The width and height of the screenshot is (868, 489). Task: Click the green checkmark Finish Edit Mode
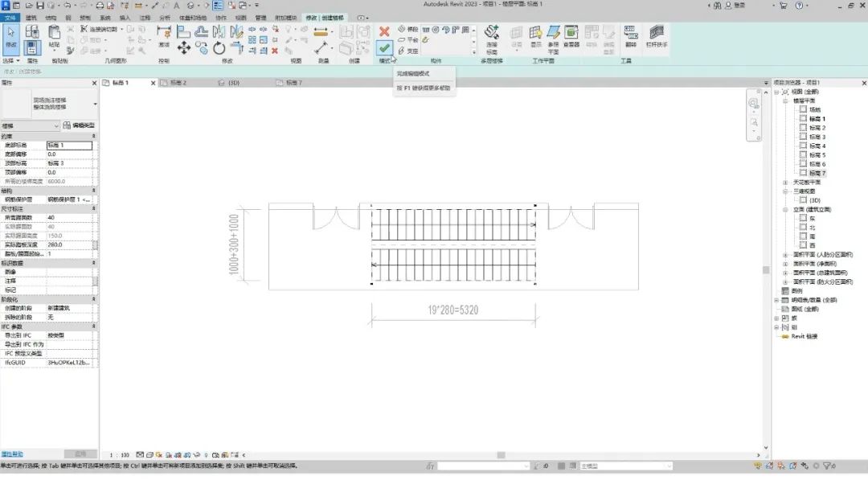(384, 48)
